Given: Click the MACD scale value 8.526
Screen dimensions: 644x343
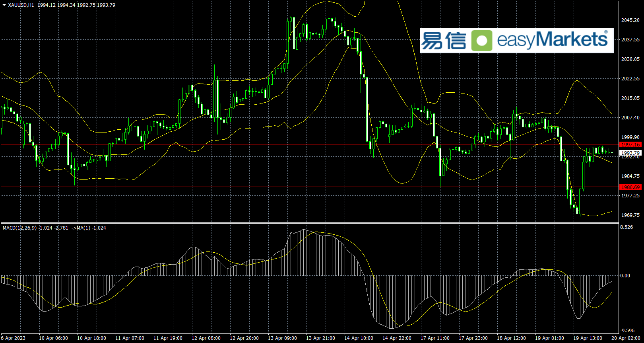Looking at the screenshot, I should [x=627, y=227].
